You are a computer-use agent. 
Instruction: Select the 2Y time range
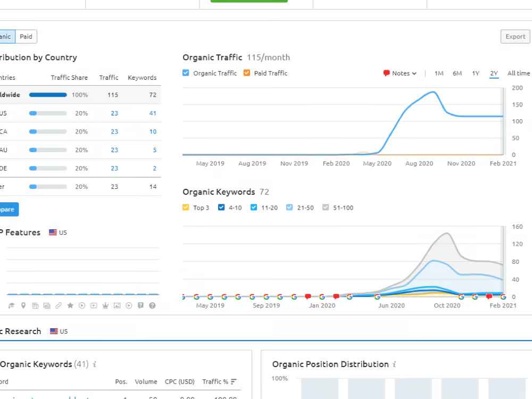[x=494, y=73]
